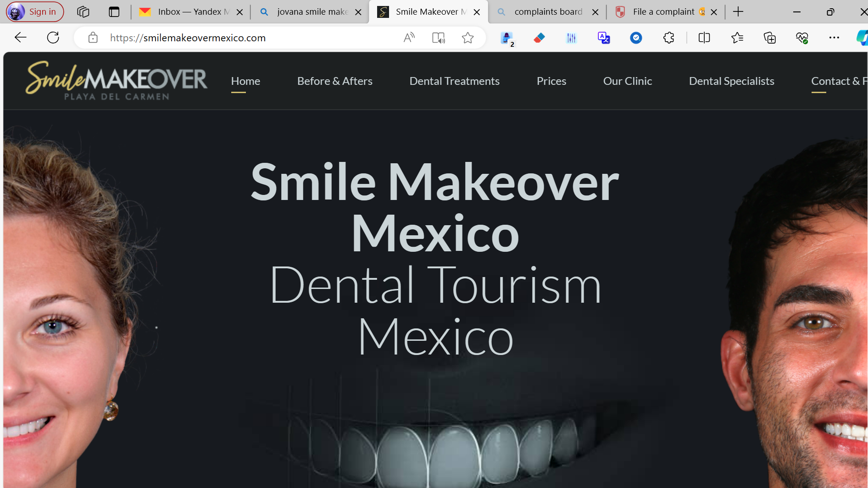Open the Our Clinic page
The width and height of the screenshot is (868, 488).
[628, 81]
